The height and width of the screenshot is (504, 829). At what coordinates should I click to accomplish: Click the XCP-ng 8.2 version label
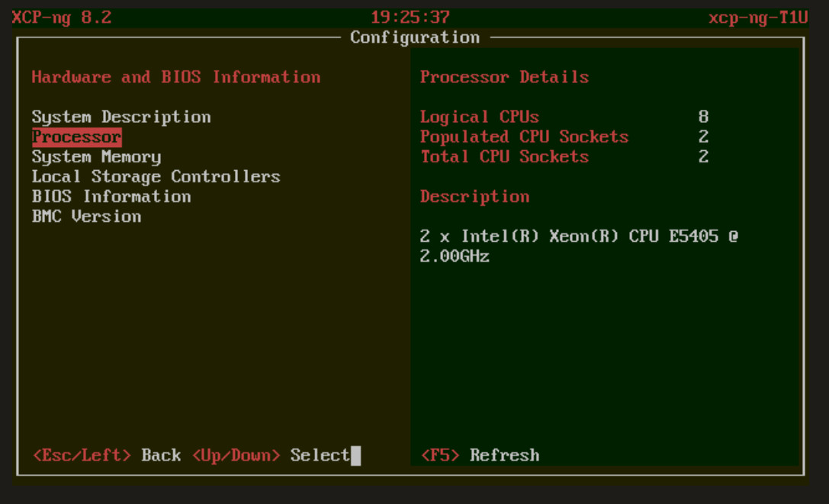click(x=62, y=18)
